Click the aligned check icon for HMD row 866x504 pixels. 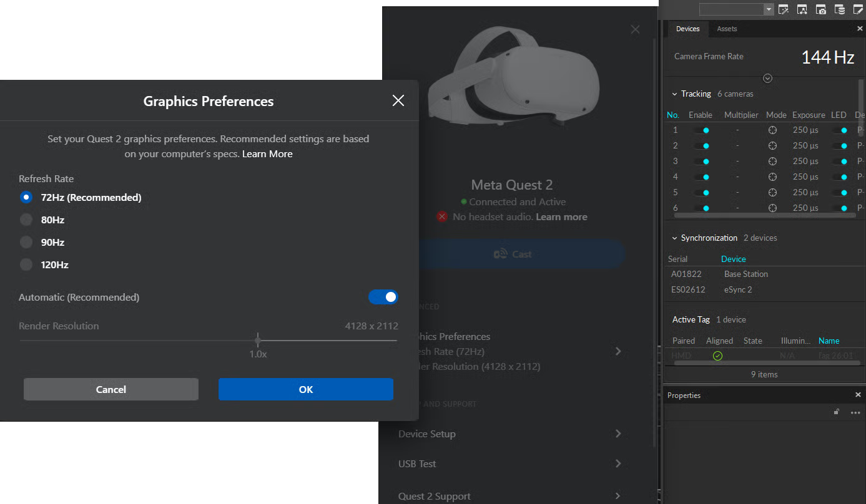pos(717,356)
